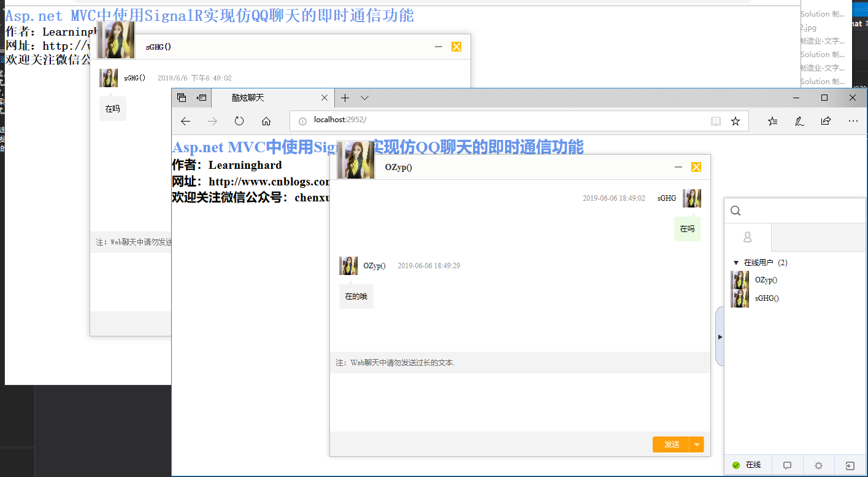868x477 pixels.
Task: Set these tabs aside icon
Action: (201, 98)
